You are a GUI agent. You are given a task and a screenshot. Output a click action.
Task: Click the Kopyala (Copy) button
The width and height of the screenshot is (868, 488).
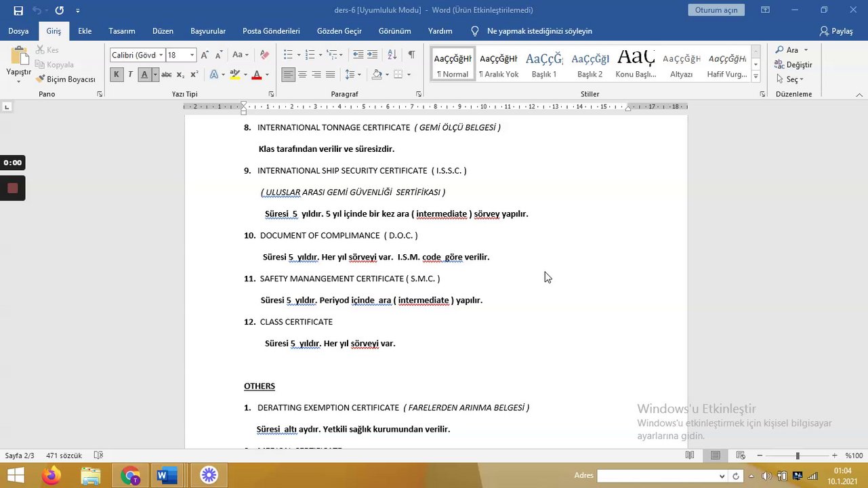pyautogui.click(x=55, y=64)
